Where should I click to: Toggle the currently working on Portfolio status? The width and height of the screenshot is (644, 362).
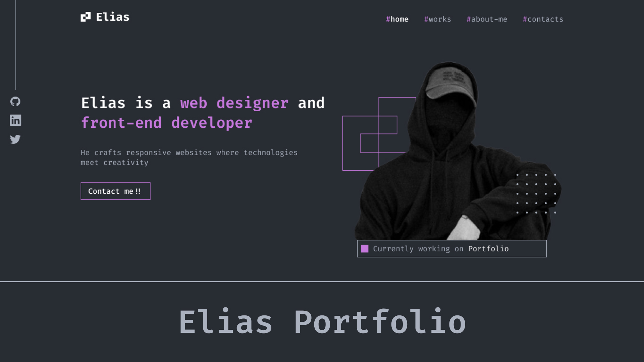[x=365, y=248]
